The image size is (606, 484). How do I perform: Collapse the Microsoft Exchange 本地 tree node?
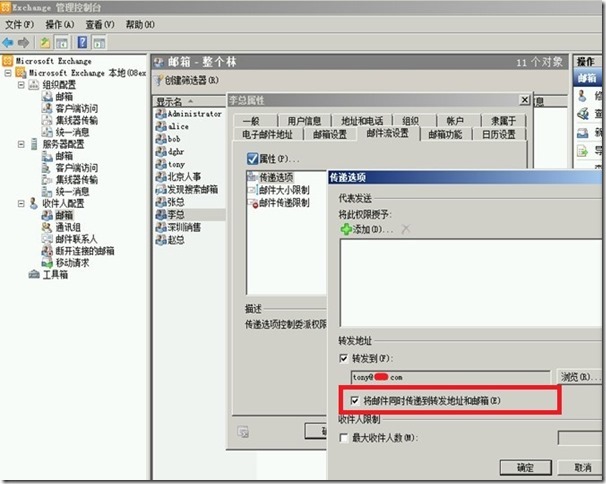coord(8,73)
